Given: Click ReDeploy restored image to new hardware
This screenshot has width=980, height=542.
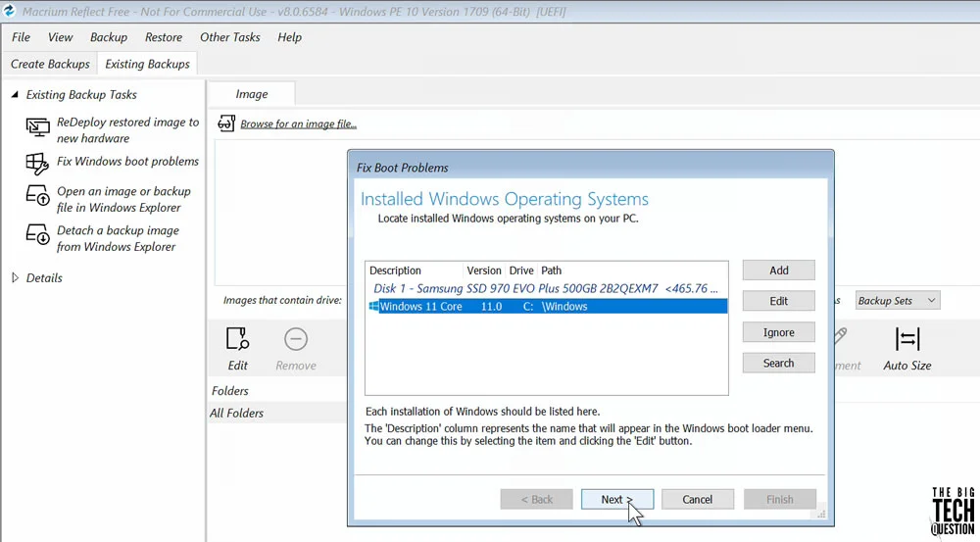Looking at the screenshot, I should (x=127, y=130).
